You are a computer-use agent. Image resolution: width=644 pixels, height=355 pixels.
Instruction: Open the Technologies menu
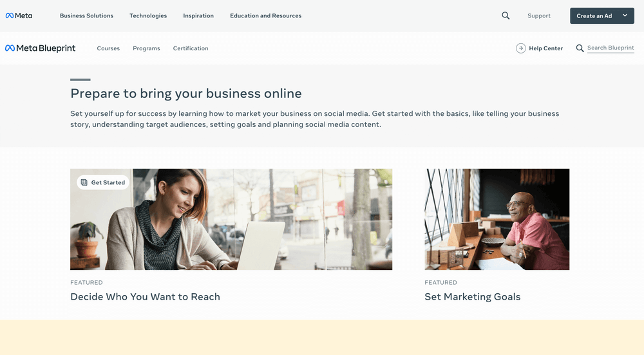tap(148, 15)
